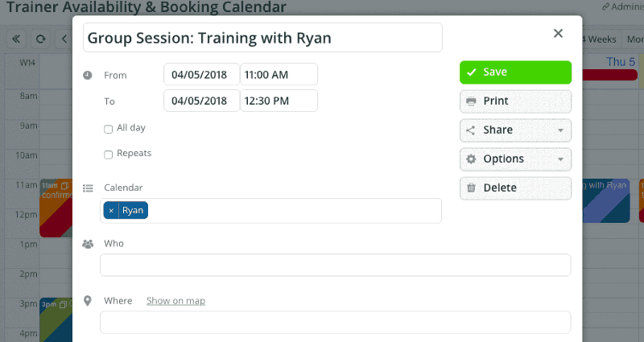Click the refresh calendar icon
Viewport: 644px width, 342px height.
[39, 39]
